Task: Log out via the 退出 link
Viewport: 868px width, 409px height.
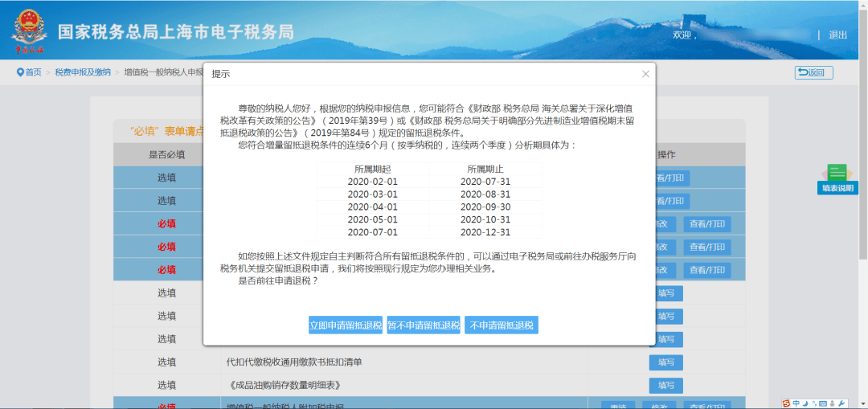Action: [837, 35]
